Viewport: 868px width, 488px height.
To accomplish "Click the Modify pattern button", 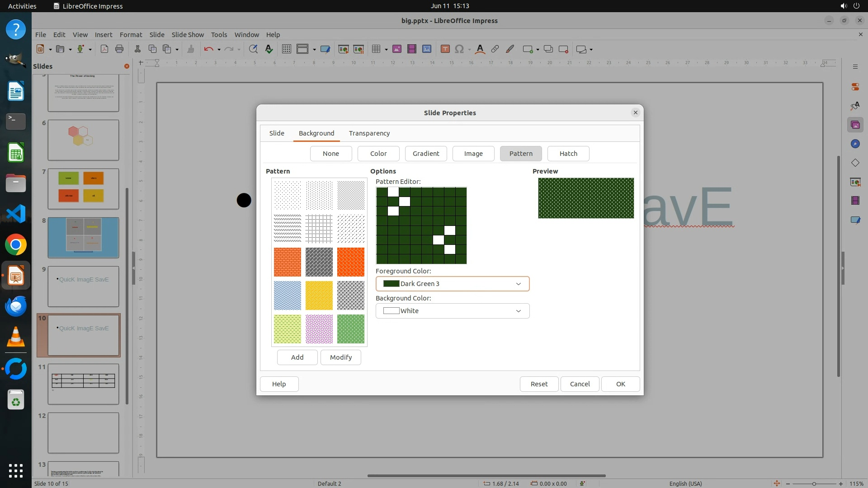I will [x=340, y=357].
